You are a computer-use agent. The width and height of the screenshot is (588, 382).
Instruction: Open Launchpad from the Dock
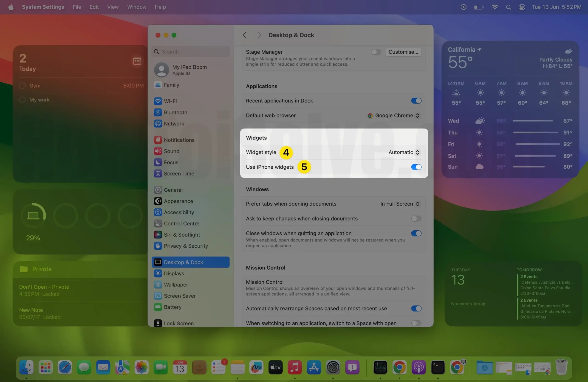pos(45,368)
